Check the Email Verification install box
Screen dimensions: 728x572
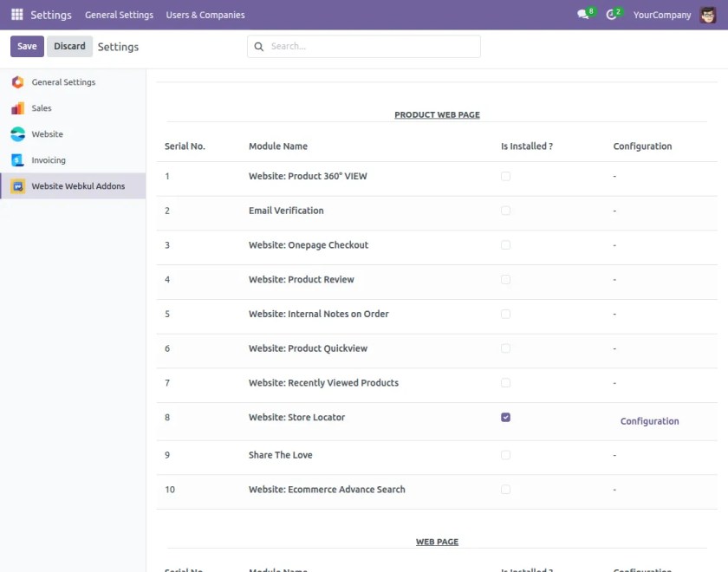coord(505,210)
